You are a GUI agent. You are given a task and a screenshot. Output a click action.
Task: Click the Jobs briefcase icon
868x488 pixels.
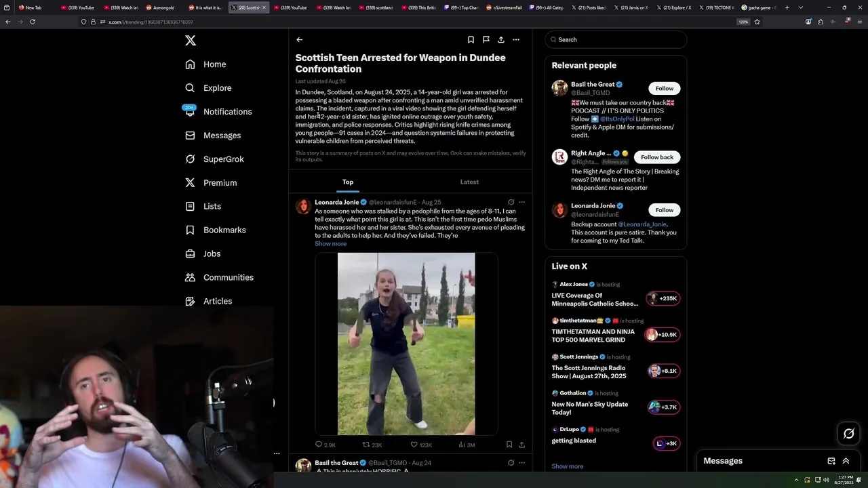(x=190, y=253)
